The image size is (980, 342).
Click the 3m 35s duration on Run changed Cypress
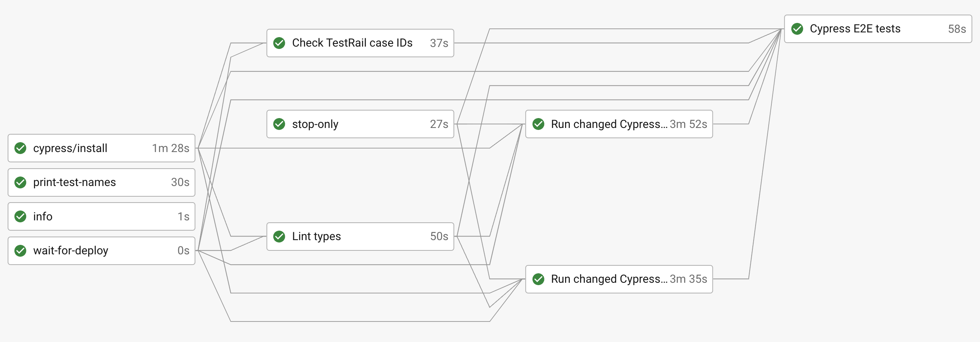coord(688,279)
